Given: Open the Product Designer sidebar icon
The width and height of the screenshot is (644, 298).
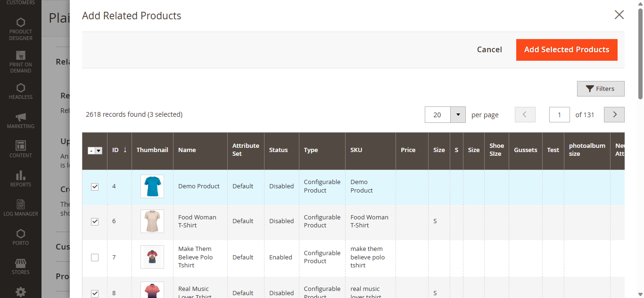Looking at the screenshot, I should (x=21, y=23).
